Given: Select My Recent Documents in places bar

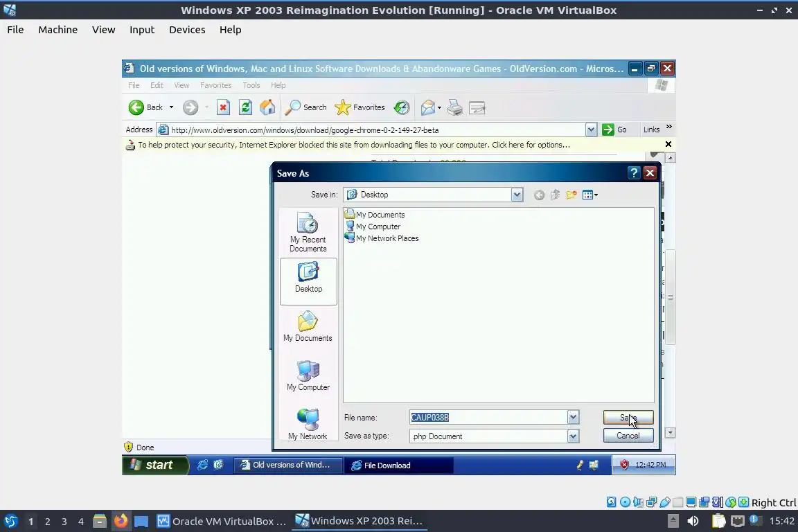Looking at the screenshot, I should point(308,232).
